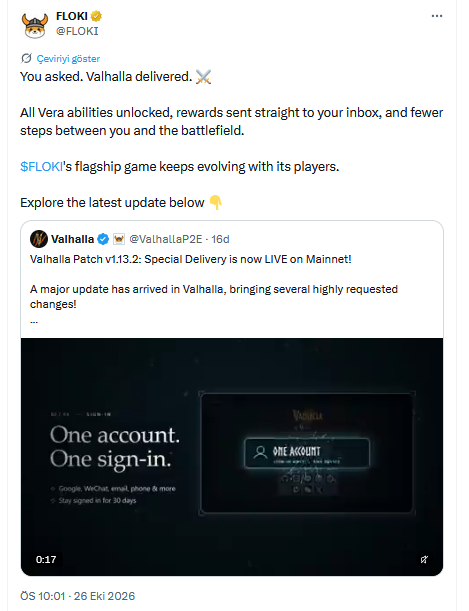The width and height of the screenshot is (469, 611).
Task: Open the @ValhallaP2E handle
Action: [166, 239]
